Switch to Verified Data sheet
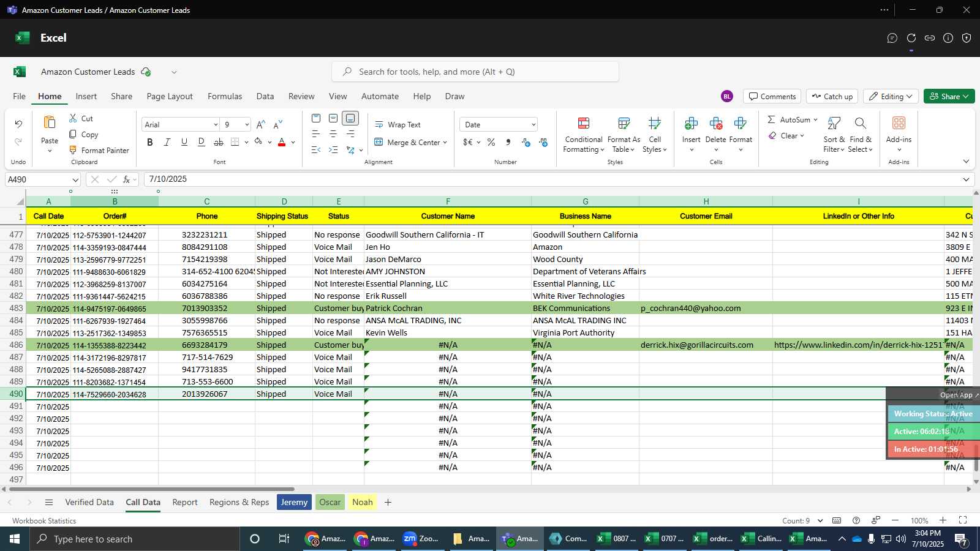Viewport: 980px width, 551px height. (89, 502)
